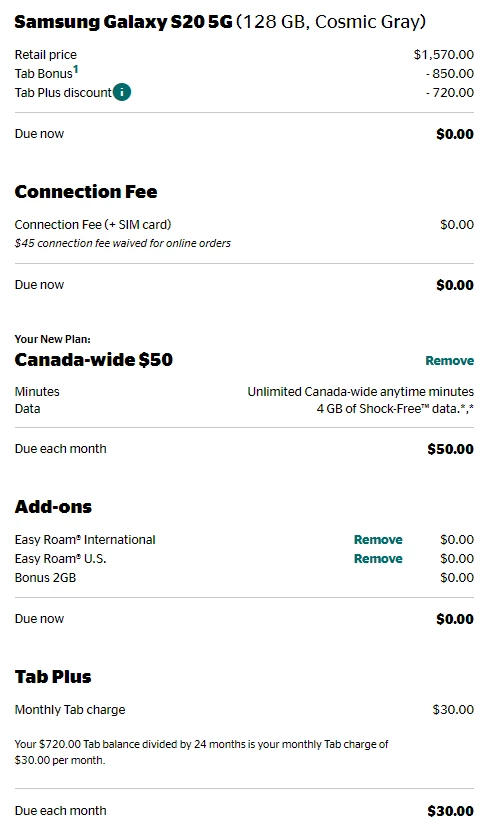Viewport: 490px width, 834px height.
Task: Select the Tab Plus discount 720.00 deduction amount
Action: 450,93
